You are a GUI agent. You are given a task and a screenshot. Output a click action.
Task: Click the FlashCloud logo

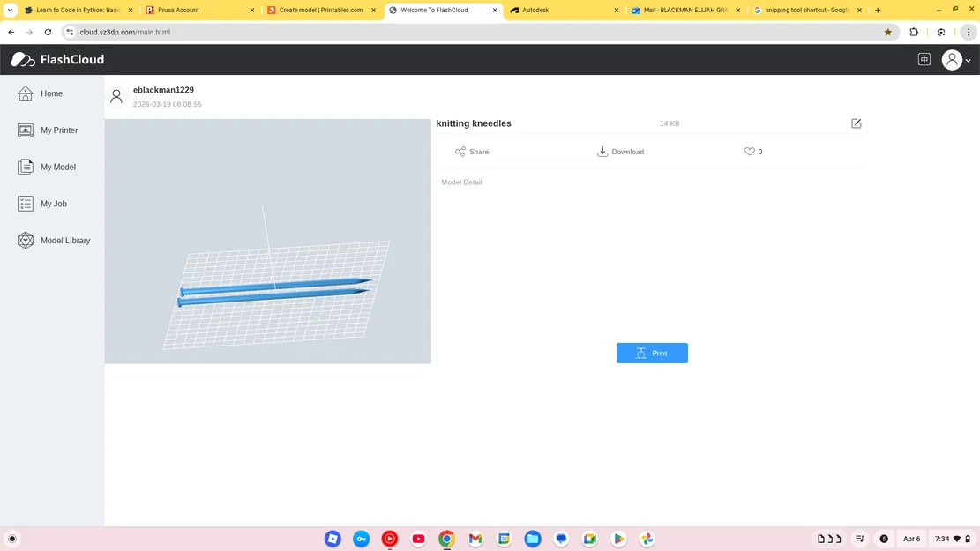coord(57,59)
